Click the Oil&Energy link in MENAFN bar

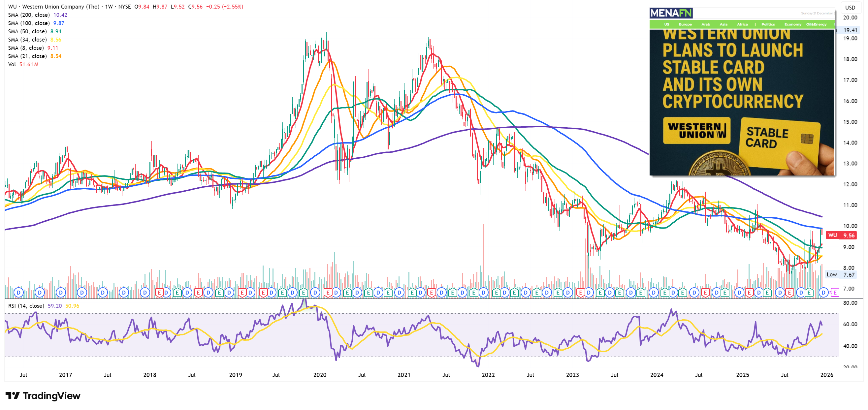coord(816,24)
